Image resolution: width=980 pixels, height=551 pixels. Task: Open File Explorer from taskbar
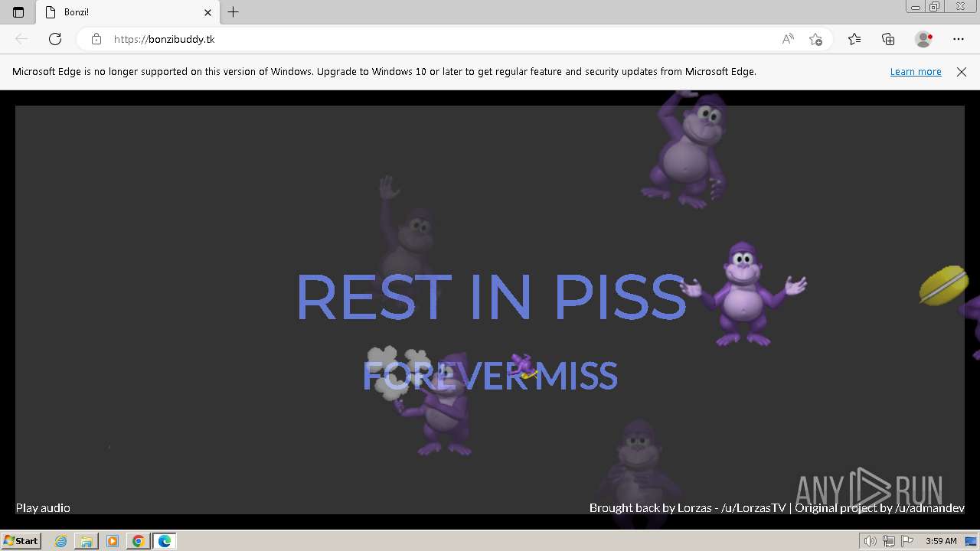point(87,541)
